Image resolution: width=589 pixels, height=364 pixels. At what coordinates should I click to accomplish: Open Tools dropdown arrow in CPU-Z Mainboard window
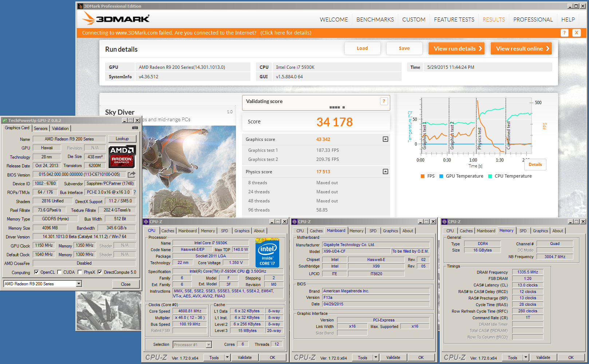(x=376, y=357)
